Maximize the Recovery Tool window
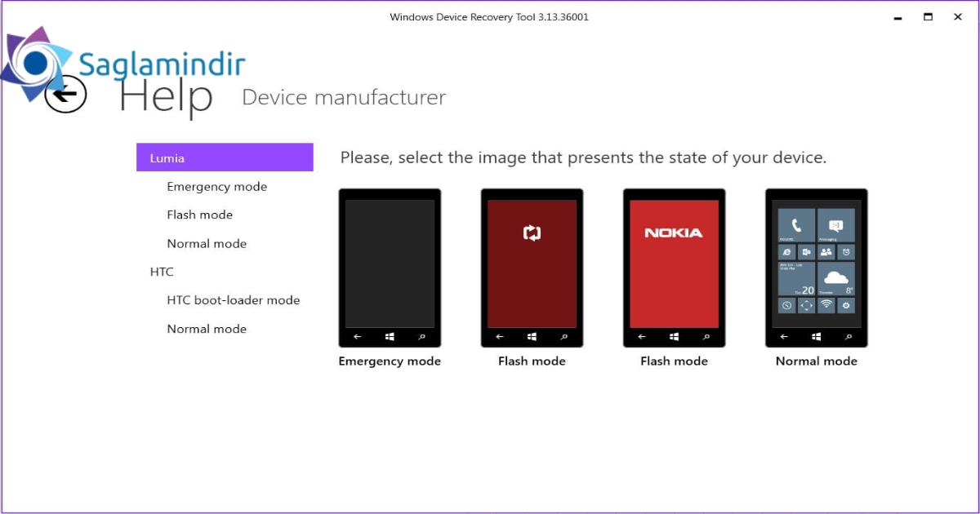The height and width of the screenshot is (514, 980). tap(928, 16)
